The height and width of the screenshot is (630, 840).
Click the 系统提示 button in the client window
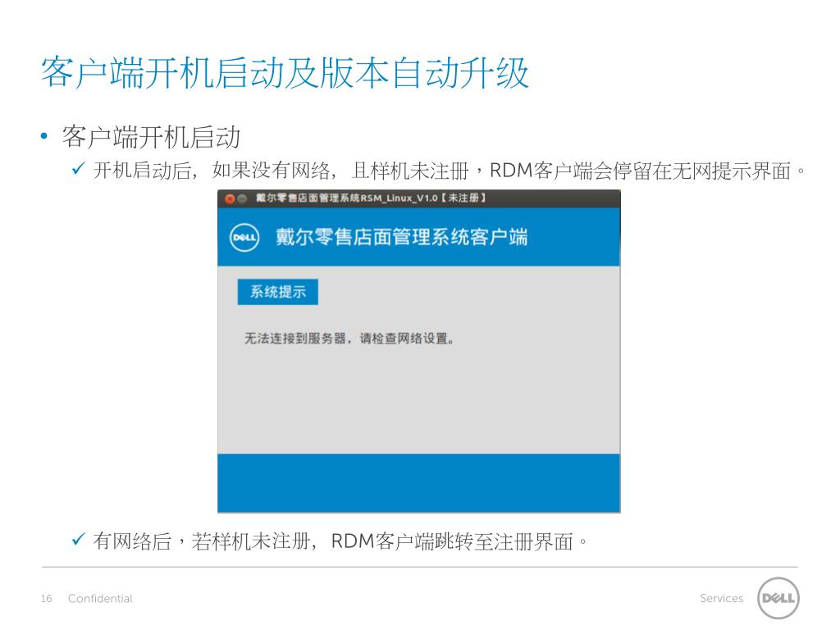(277, 292)
